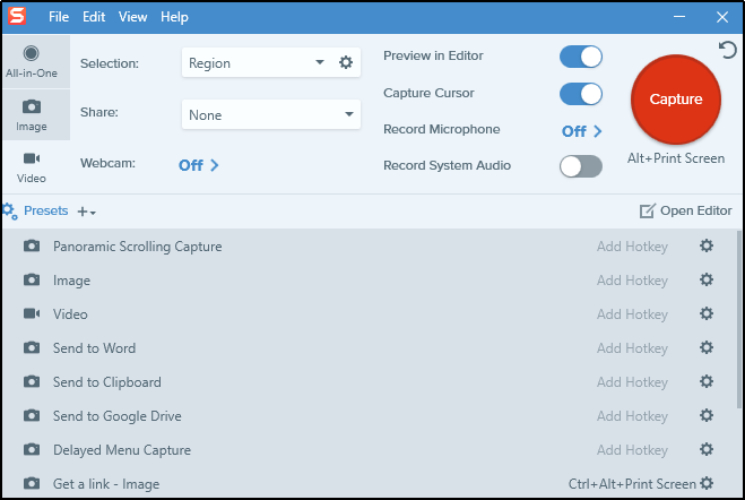
Task: Click the reset undo arrow icon
Action: point(727,50)
